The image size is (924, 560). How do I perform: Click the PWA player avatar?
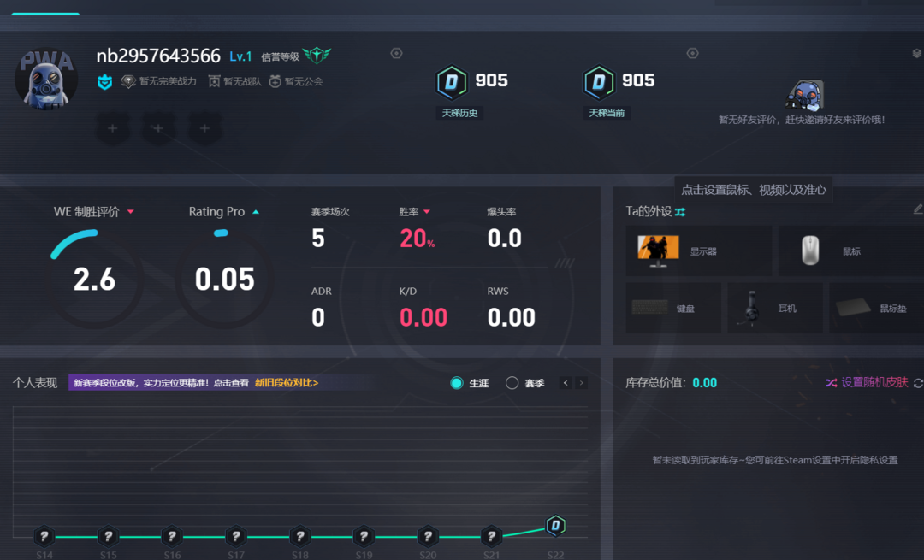point(46,78)
